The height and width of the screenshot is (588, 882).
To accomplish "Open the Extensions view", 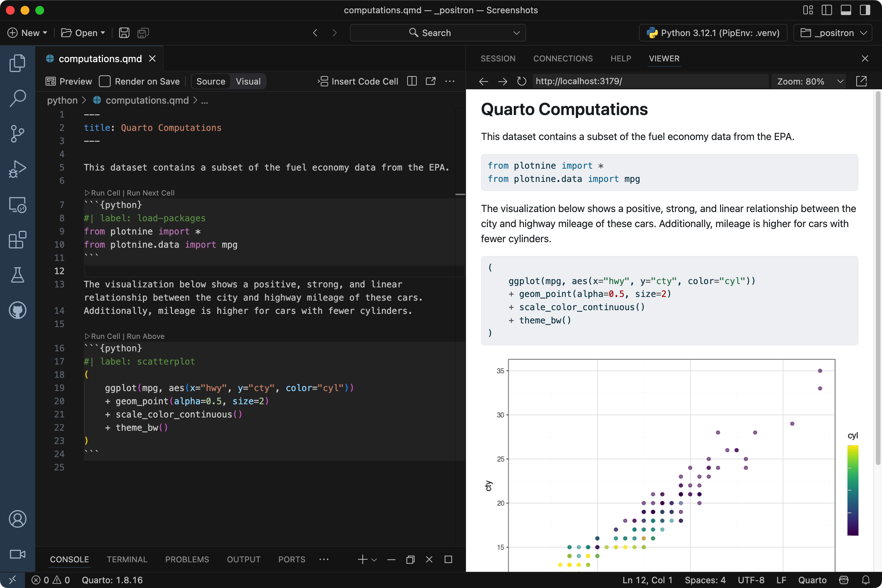I will coord(17,240).
